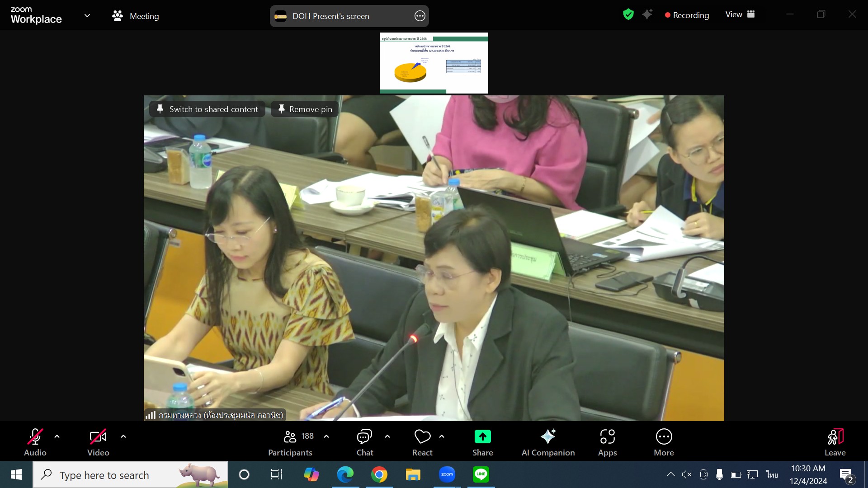
Task: Open the Participants panel icon
Action: 290,437
